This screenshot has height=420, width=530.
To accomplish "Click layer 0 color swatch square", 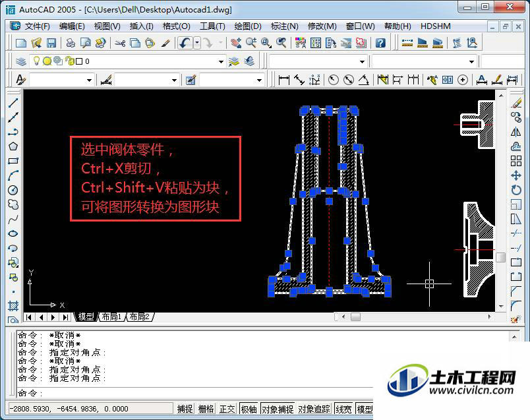I will coord(79,61).
